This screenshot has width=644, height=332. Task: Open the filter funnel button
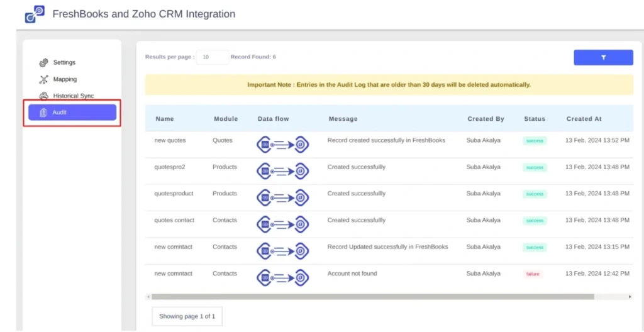pyautogui.click(x=603, y=57)
